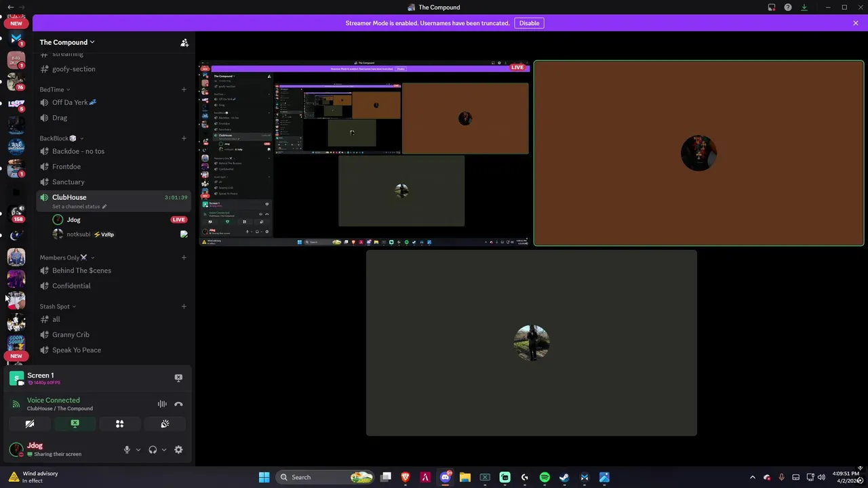Open The Compound server dropdown
The height and width of the screenshot is (488, 868).
pos(67,42)
